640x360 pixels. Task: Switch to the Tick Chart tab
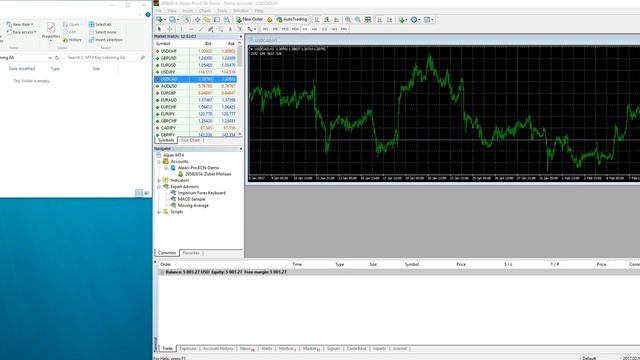point(191,140)
